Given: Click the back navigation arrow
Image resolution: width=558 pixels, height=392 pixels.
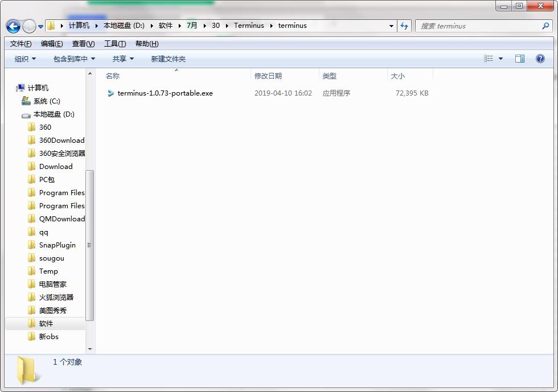Looking at the screenshot, I should click(x=13, y=26).
